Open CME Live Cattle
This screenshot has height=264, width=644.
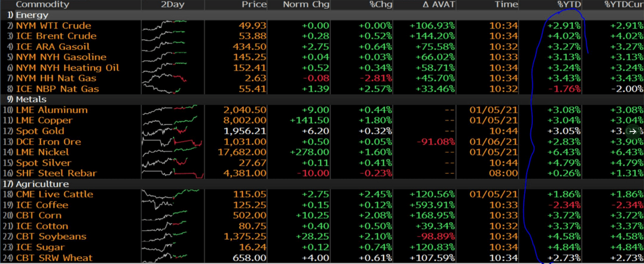click(x=55, y=194)
